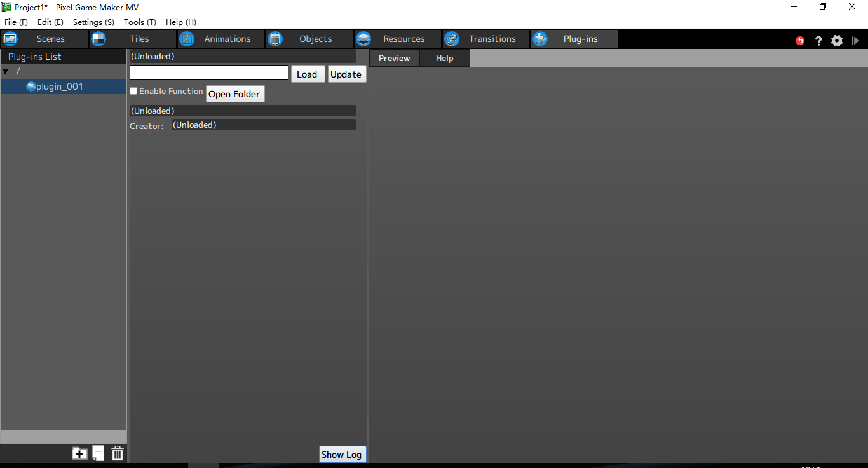Open the File (F) menu

pos(16,22)
